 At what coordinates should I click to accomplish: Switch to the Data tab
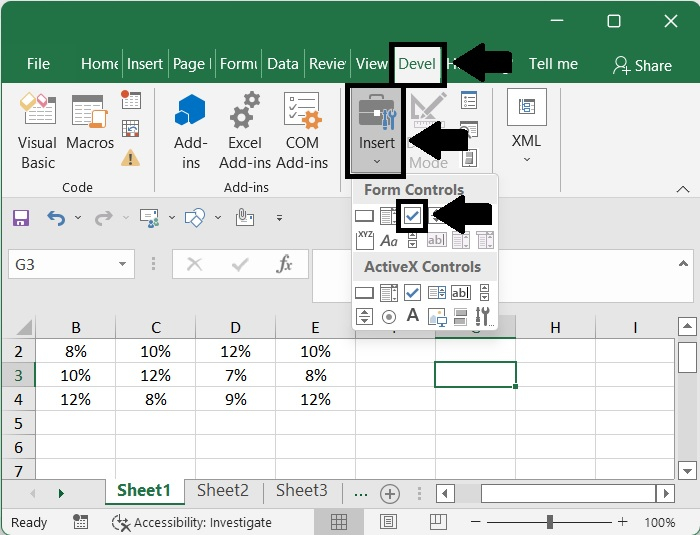point(283,64)
